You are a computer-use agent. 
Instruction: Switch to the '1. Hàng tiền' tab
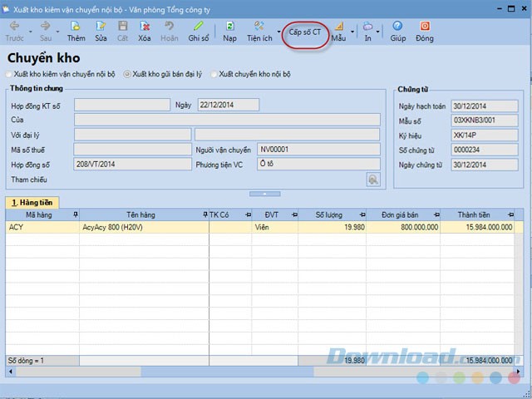tap(32, 203)
